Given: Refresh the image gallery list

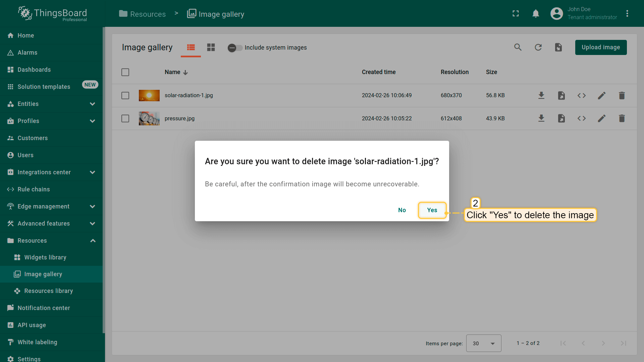Looking at the screenshot, I should pos(538,47).
